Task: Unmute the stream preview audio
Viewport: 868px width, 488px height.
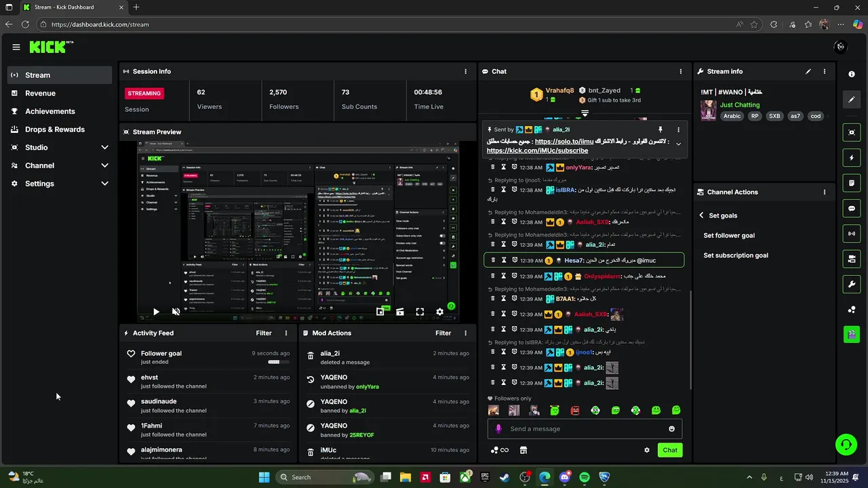Action: (x=176, y=312)
